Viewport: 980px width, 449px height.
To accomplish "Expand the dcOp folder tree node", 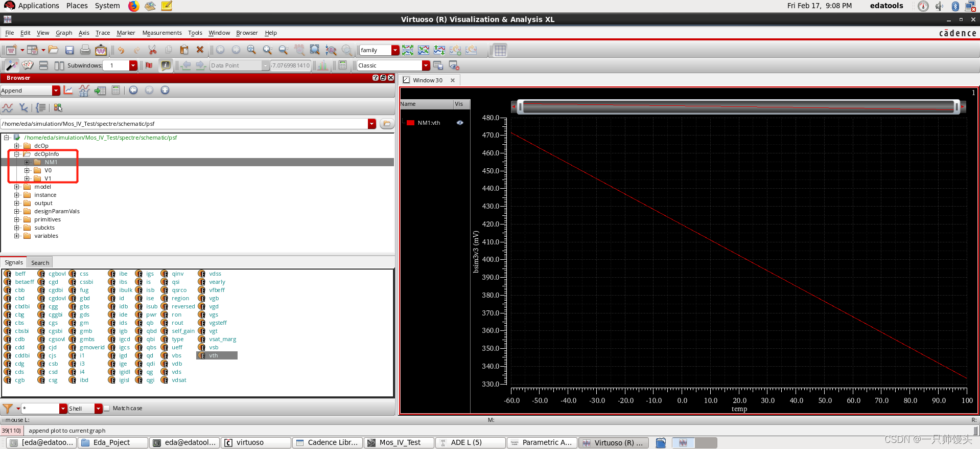I will 17,146.
